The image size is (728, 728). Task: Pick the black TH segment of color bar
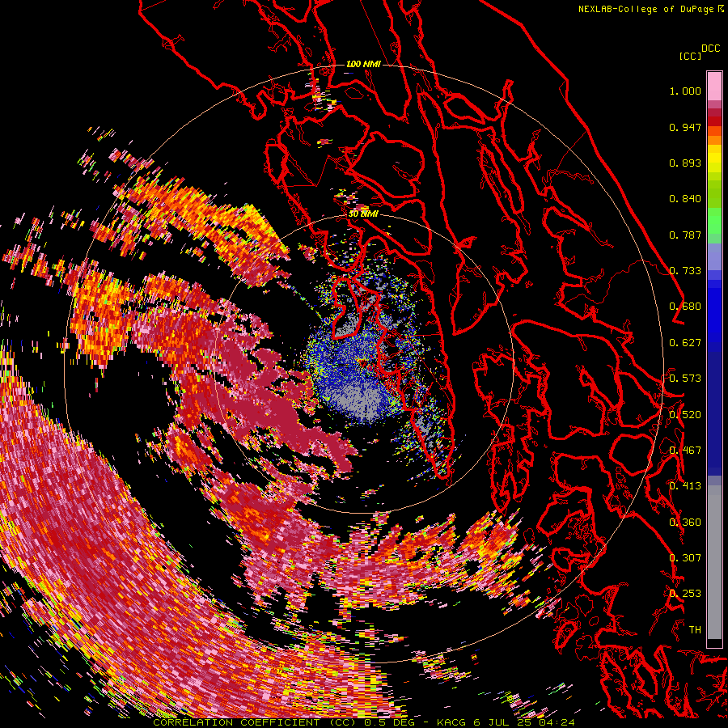coord(714,643)
